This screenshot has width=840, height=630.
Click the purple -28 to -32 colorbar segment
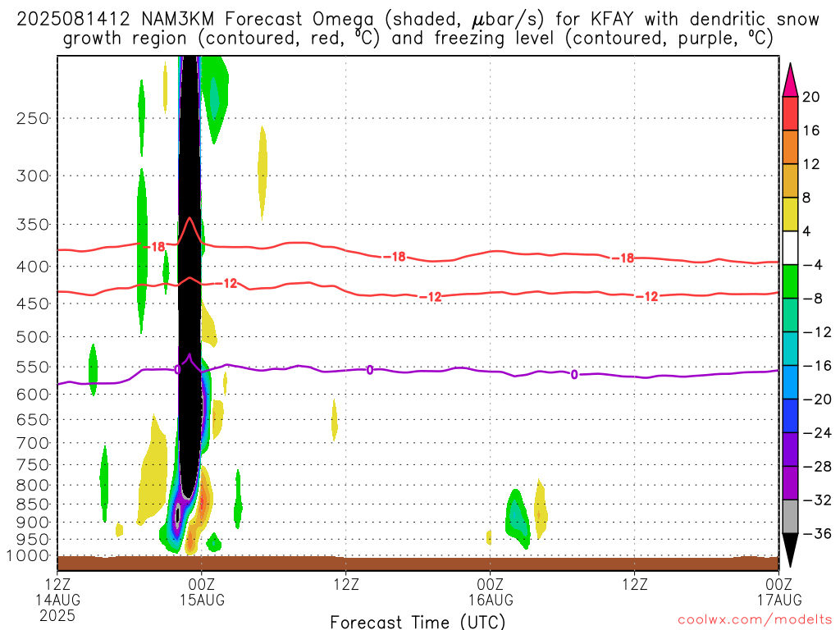click(x=790, y=483)
